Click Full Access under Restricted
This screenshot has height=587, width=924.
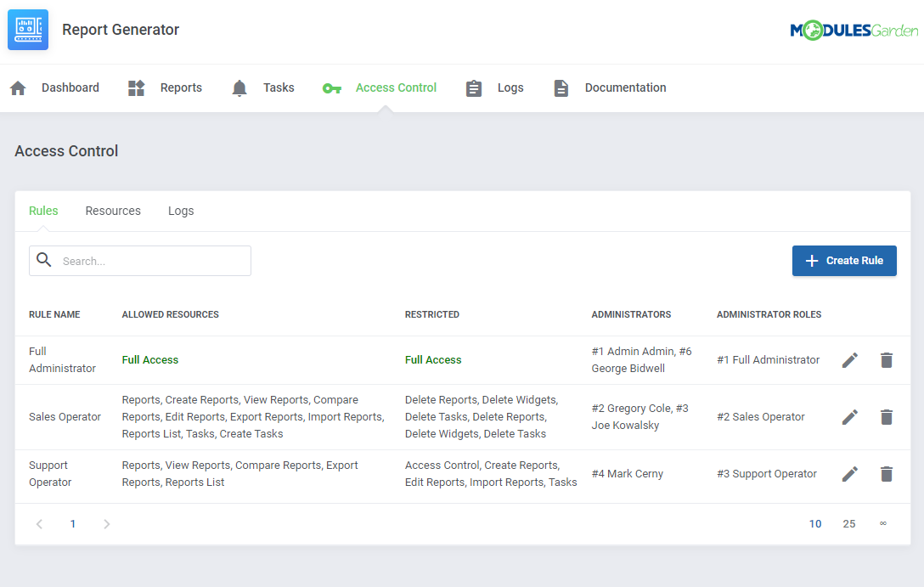pyautogui.click(x=433, y=360)
